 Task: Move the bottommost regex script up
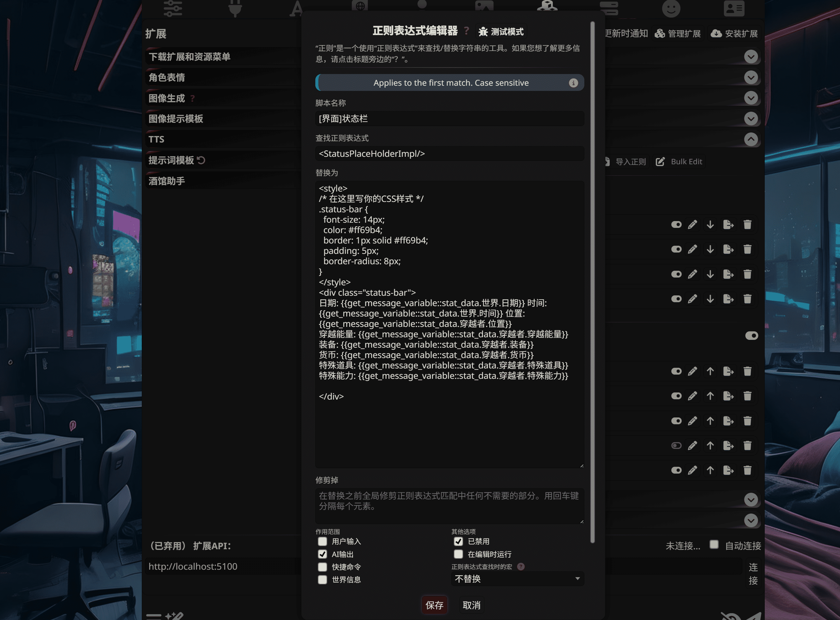[x=710, y=470]
